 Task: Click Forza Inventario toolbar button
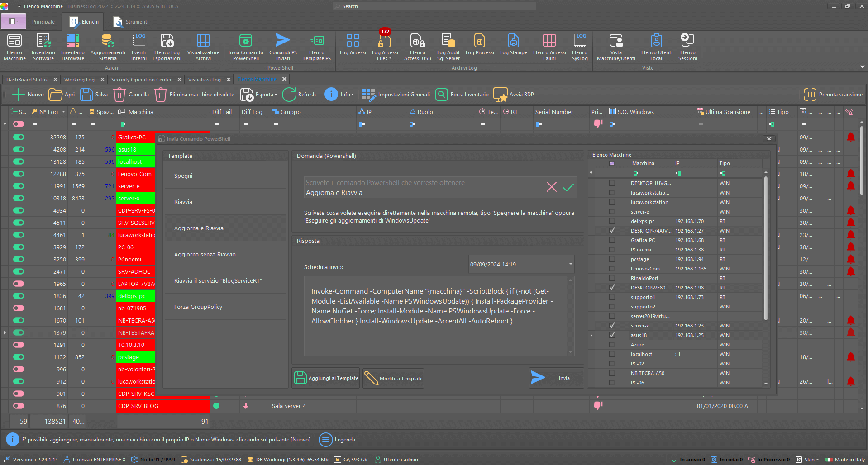tap(462, 95)
